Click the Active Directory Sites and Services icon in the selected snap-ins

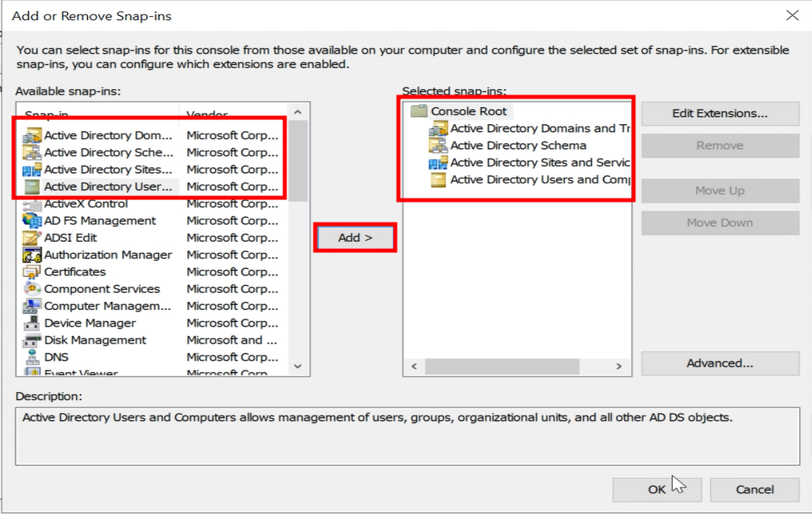(438, 163)
